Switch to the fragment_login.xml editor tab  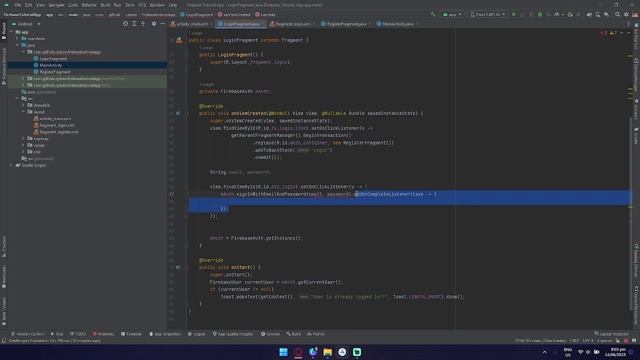point(292,24)
